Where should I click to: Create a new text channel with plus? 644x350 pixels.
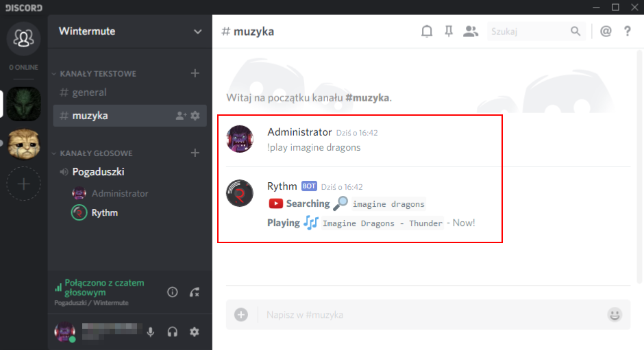195,73
